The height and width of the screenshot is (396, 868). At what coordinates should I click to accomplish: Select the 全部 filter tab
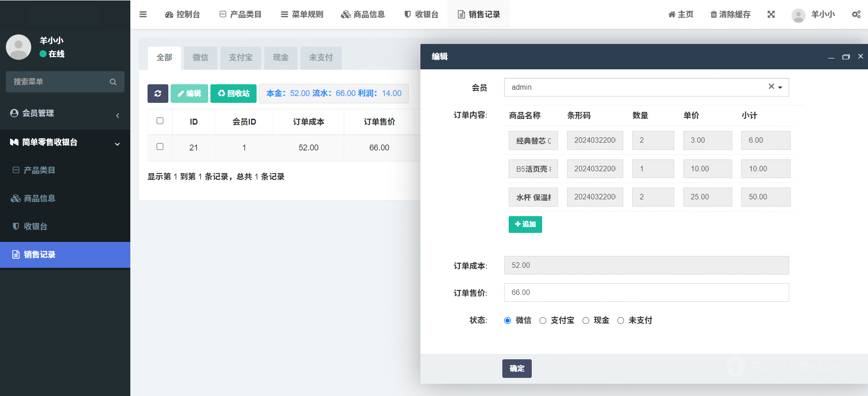pos(164,58)
